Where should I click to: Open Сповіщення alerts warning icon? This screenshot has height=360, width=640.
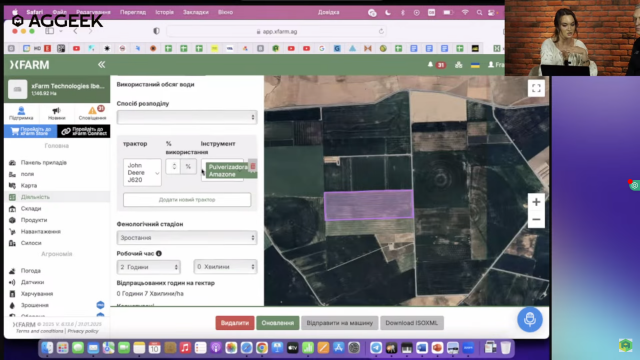click(92, 113)
